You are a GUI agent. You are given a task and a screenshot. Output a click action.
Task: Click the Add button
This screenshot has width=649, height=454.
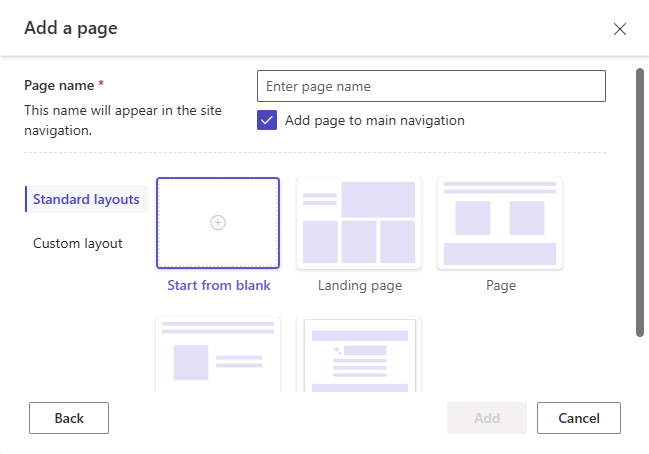[487, 418]
